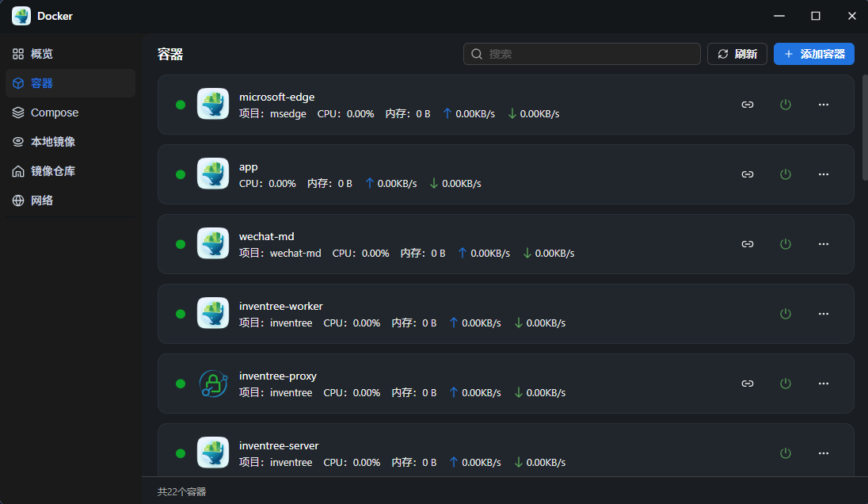Image resolution: width=868 pixels, height=504 pixels.
Task: Toggle power for the app container
Action: click(x=786, y=174)
